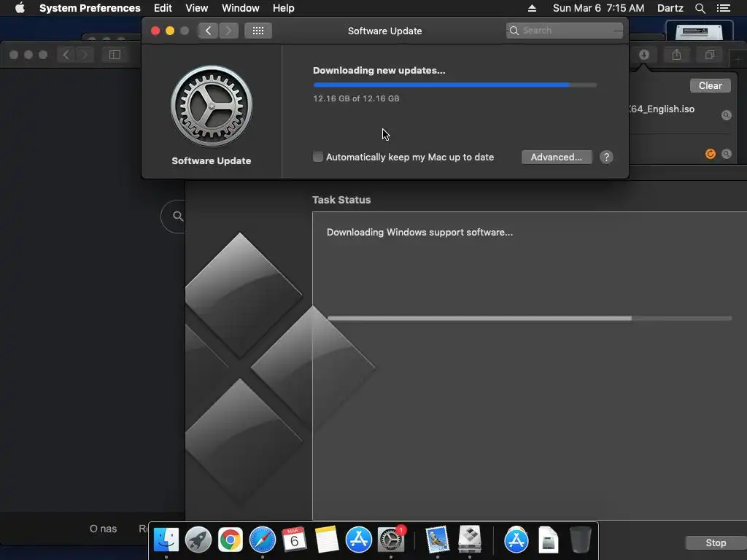Open Calendar from the Dock
The height and width of the screenshot is (560, 747).
tap(294, 540)
